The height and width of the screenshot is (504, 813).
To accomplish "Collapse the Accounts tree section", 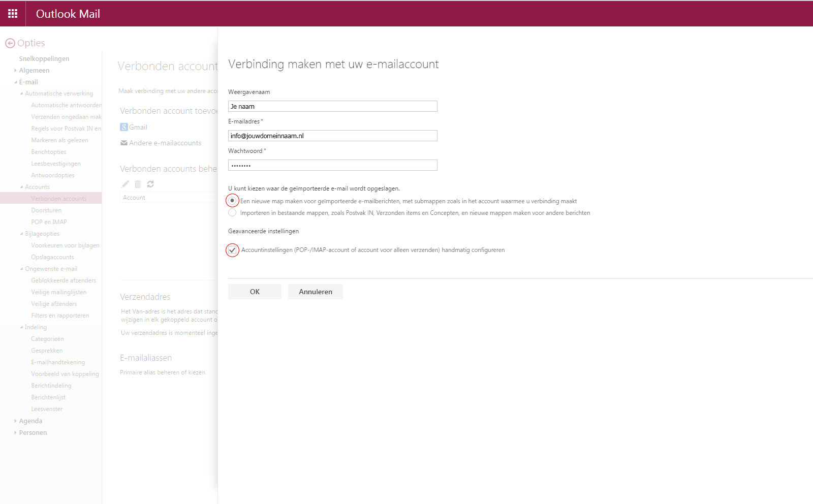I will [21, 187].
